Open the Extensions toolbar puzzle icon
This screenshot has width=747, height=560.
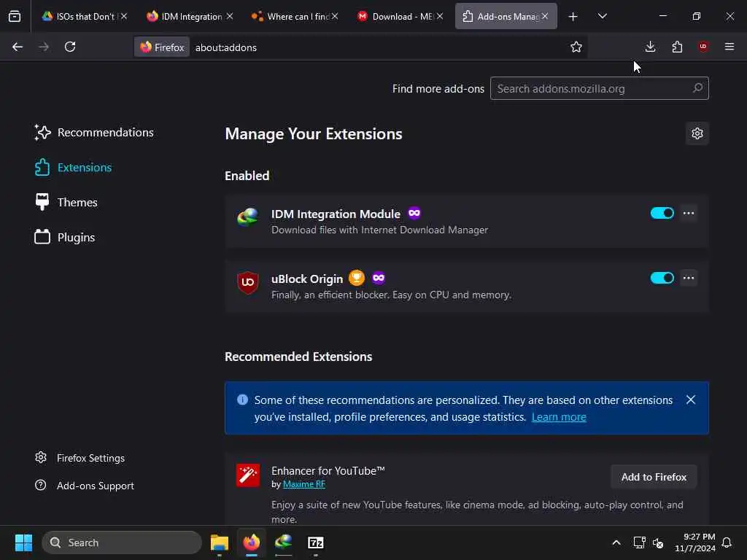coord(677,47)
